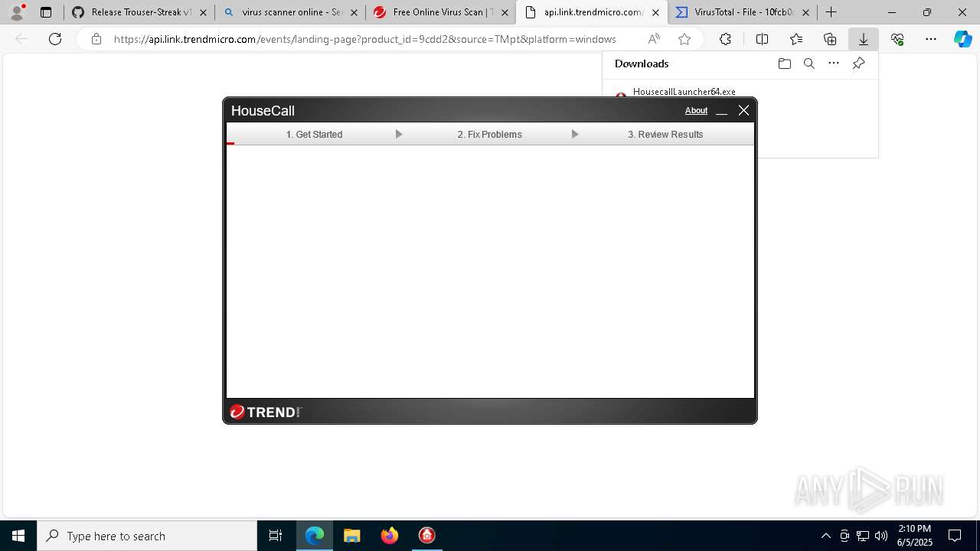Show hidden system tray icons
This screenshot has height=551, width=980.
[825, 536]
